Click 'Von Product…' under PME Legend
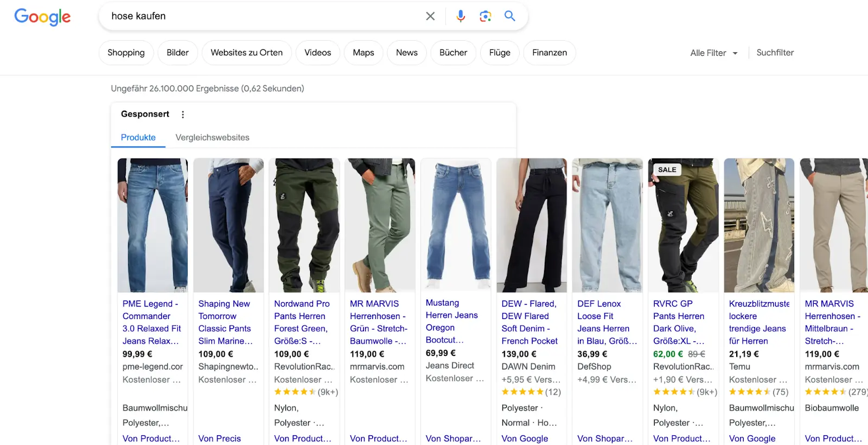Viewport: 868px width, 445px height. click(151, 438)
